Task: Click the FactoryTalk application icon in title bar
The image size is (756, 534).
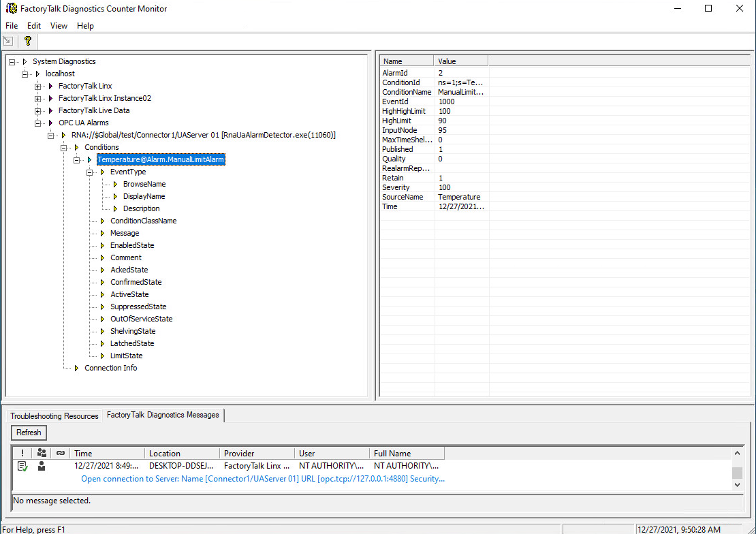Action: tap(11, 9)
